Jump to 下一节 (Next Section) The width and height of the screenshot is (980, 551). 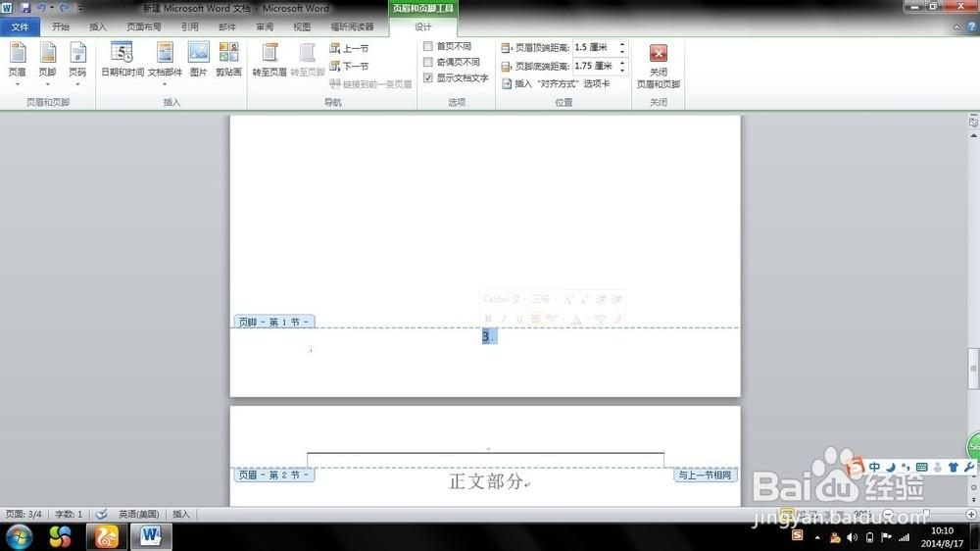point(350,66)
